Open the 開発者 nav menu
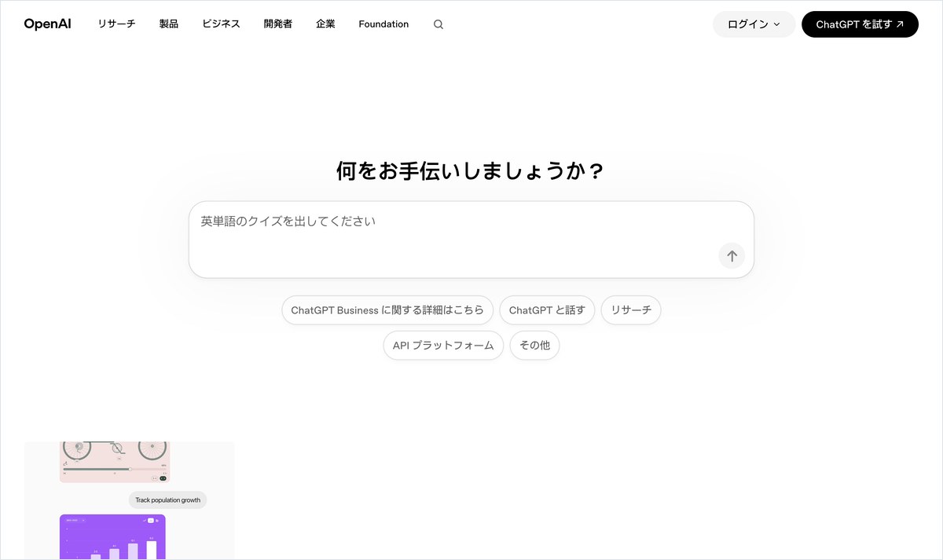This screenshot has width=943, height=560. tap(278, 24)
